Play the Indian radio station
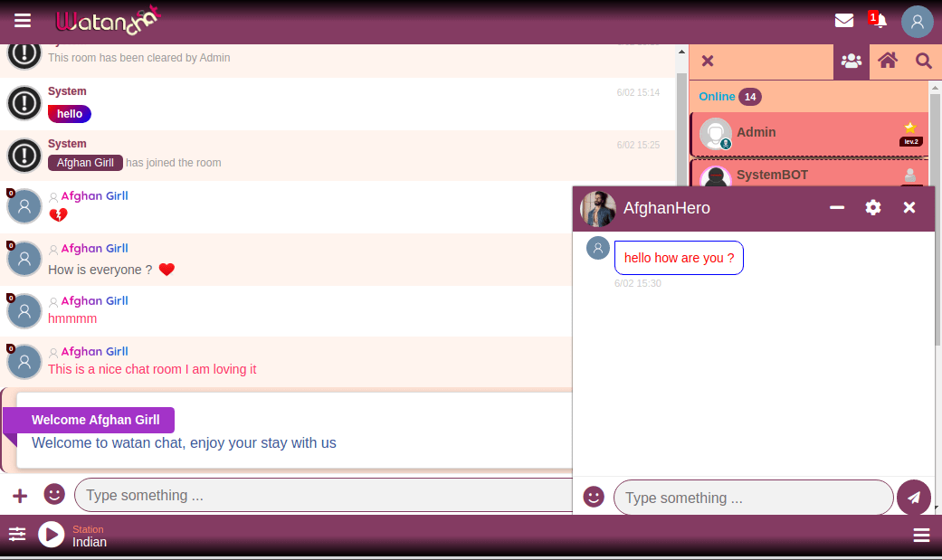The height and width of the screenshot is (560, 942). (x=51, y=535)
